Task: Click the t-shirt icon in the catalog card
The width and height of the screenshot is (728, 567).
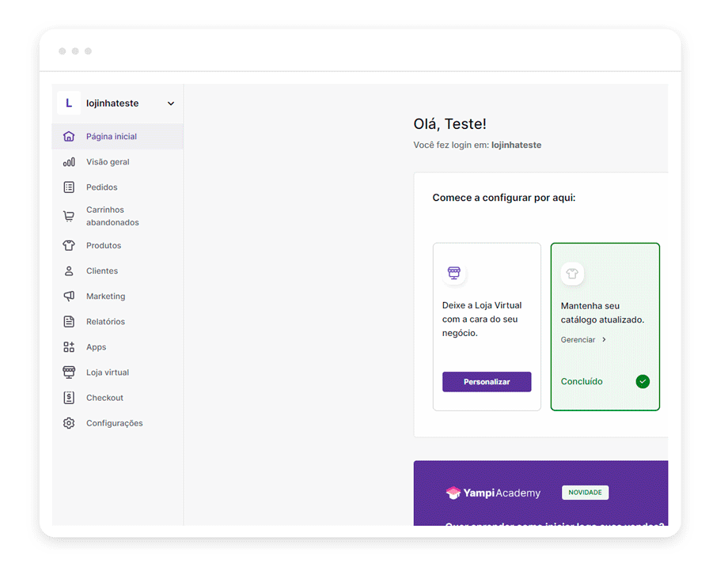Action: point(572,274)
